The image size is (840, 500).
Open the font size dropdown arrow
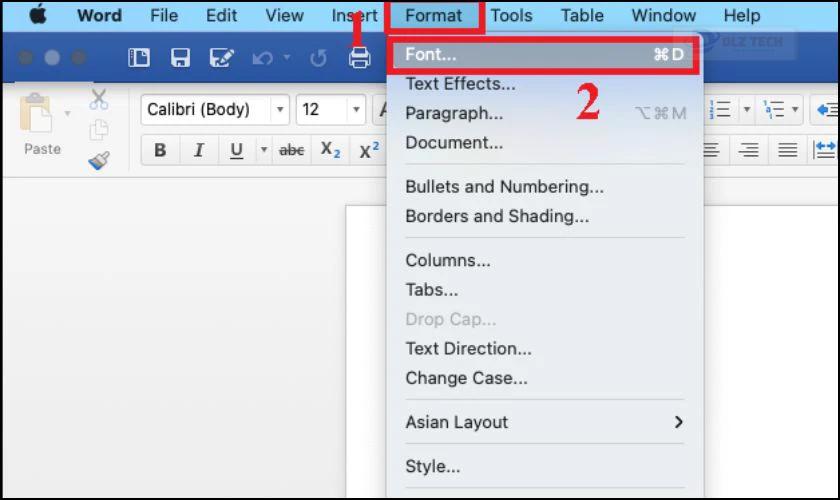[x=356, y=109]
